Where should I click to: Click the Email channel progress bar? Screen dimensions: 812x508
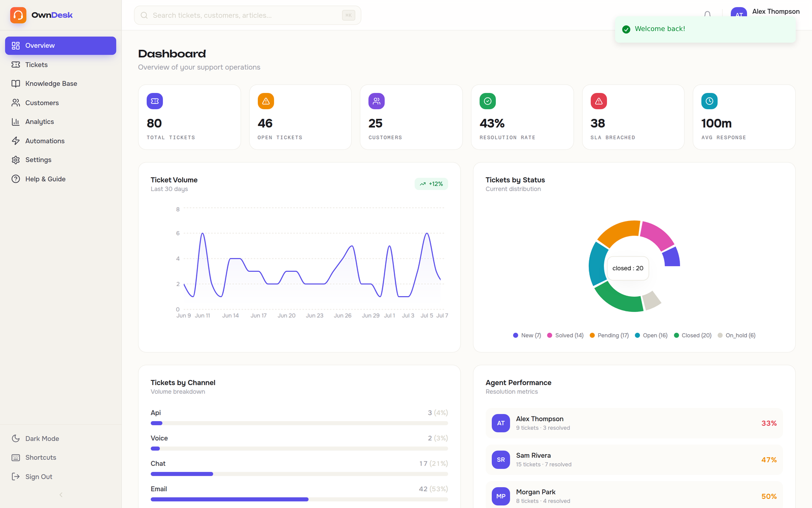[299, 499]
